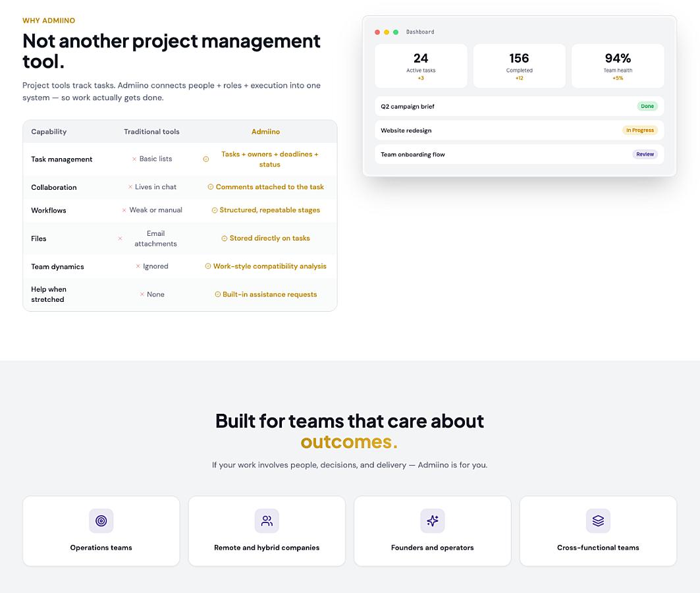Image resolution: width=700 pixels, height=593 pixels.
Task: Click the Traditional tools column header
Action: pos(151,132)
